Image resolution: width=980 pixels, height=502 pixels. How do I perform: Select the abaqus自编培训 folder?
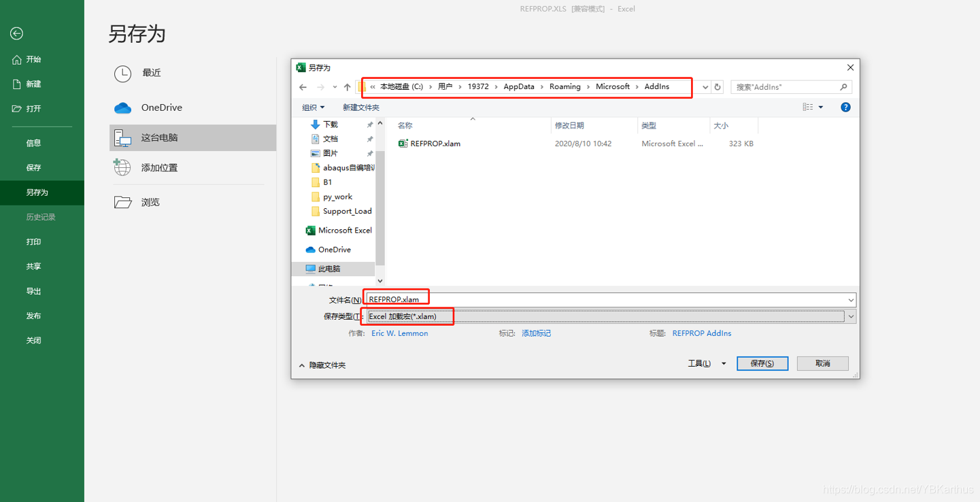click(343, 167)
